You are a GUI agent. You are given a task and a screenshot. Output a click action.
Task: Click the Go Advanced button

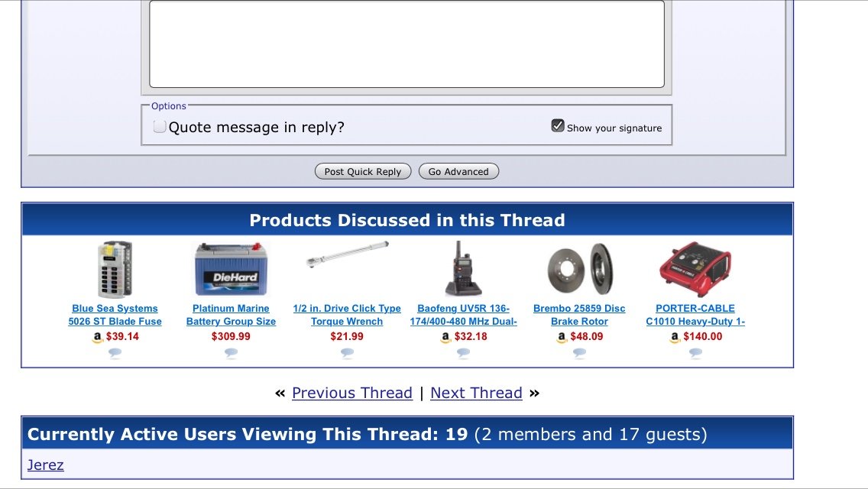459,172
